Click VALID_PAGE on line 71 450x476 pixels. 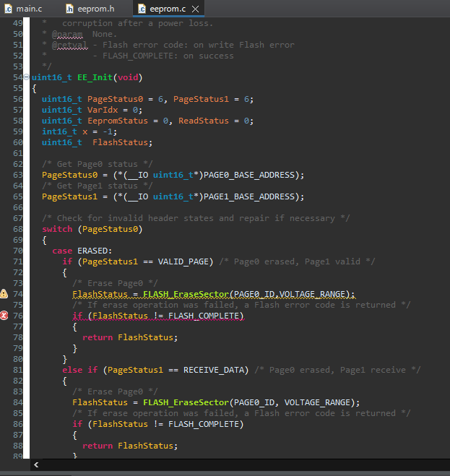click(x=183, y=261)
